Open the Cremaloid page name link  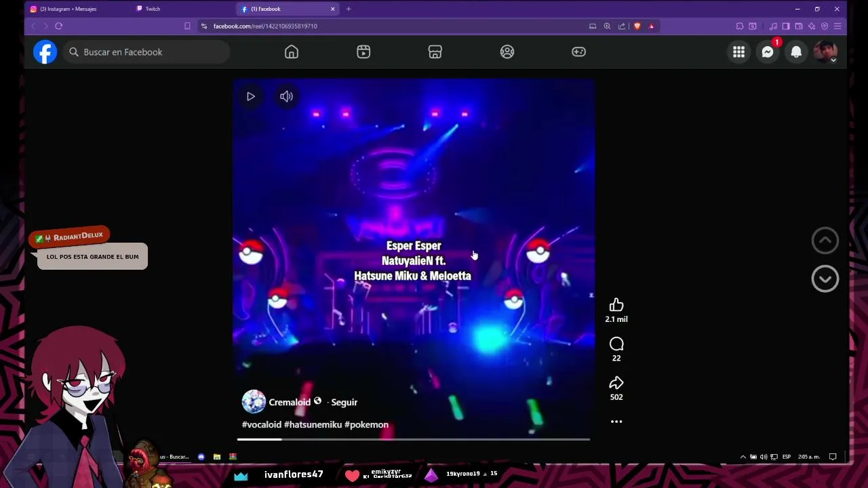pyautogui.click(x=290, y=402)
